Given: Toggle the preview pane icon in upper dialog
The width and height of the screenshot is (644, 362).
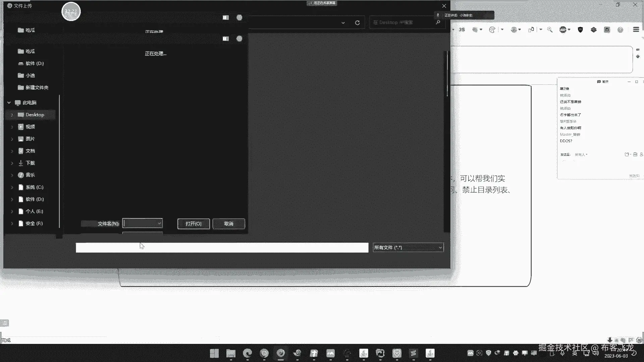Looking at the screenshot, I should pyautogui.click(x=226, y=18).
